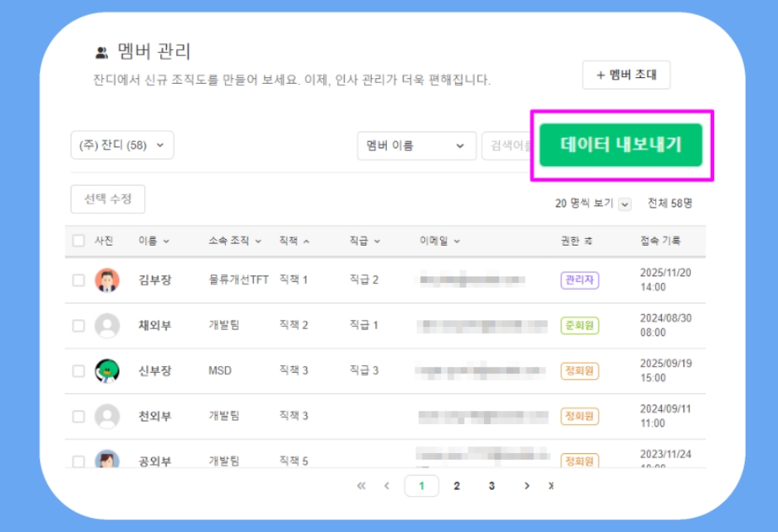This screenshot has width=778, height=532.
Task: Click 신부장's green profile avatar
Action: pos(107,371)
